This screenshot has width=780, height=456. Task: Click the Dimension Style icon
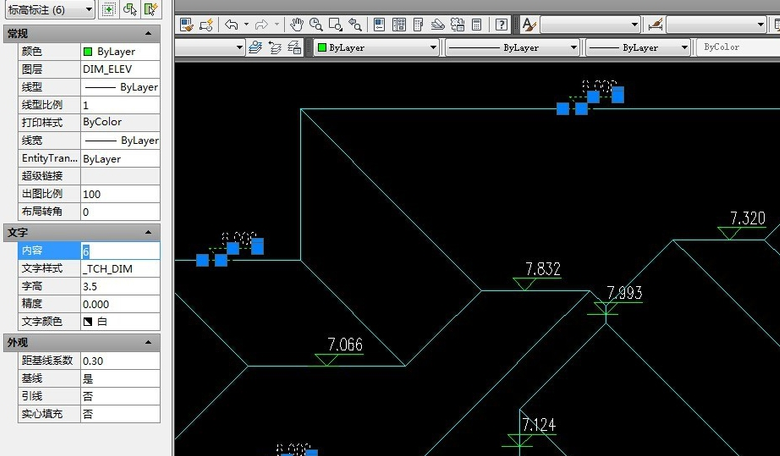(x=655, y=24)
